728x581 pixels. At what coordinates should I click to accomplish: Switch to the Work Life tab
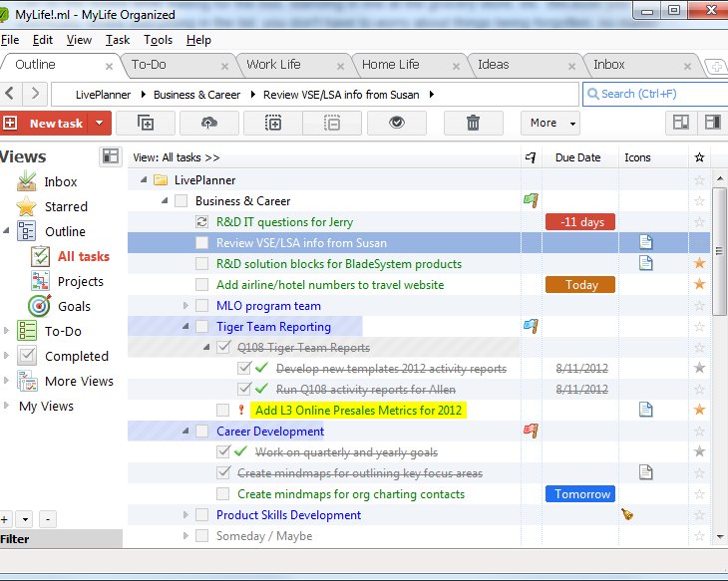coord(273,65)
